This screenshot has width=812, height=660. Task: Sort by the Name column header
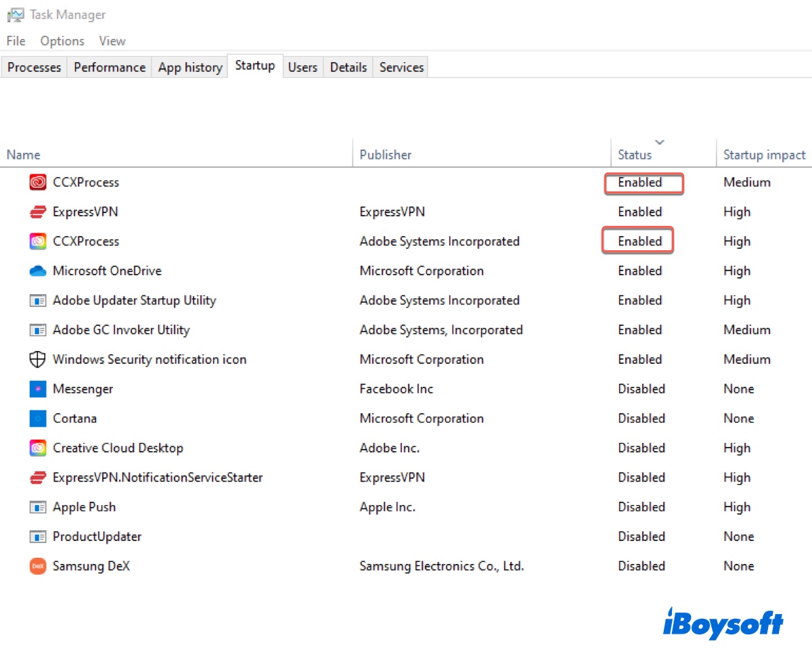pyautogui.click(x=24, y=155)
